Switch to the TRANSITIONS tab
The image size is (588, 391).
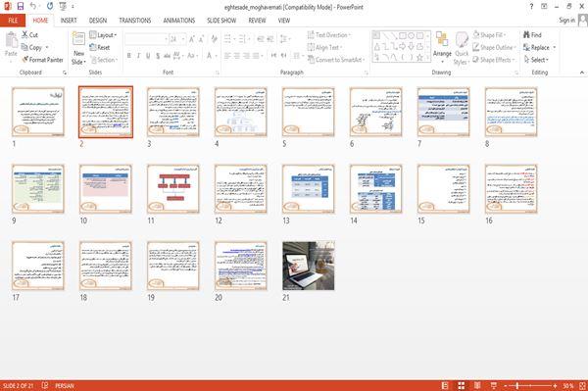(x=135, y=21)
